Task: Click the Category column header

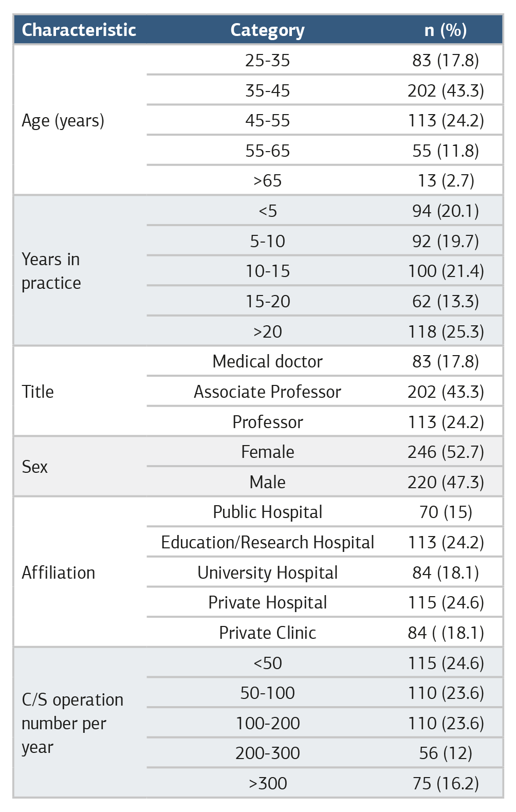Action: pos(267,30)
